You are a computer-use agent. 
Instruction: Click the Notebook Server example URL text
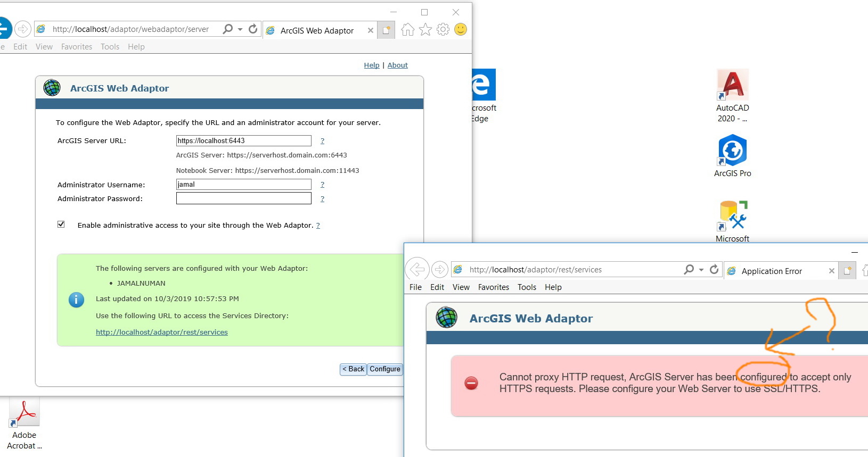268,171
